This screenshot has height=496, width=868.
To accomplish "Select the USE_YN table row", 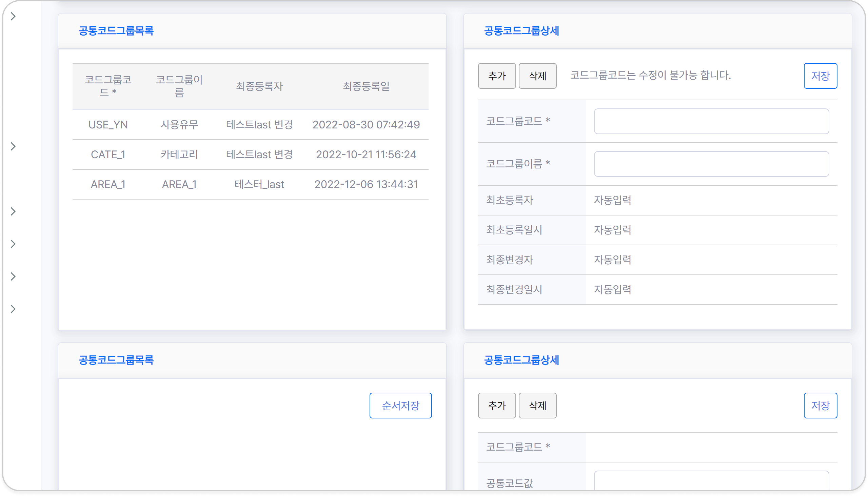I will 250,125.
